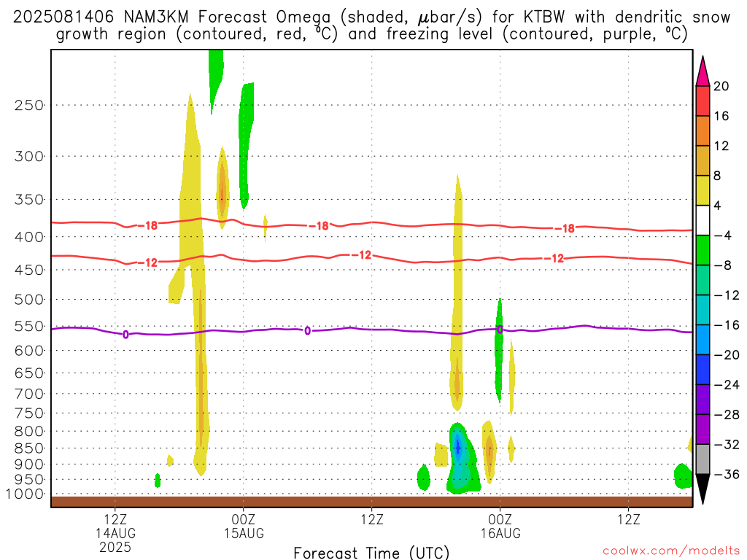Select the 12Z label above 14AUG
This screenshot has width=747, height=560.
coord(115,519)
